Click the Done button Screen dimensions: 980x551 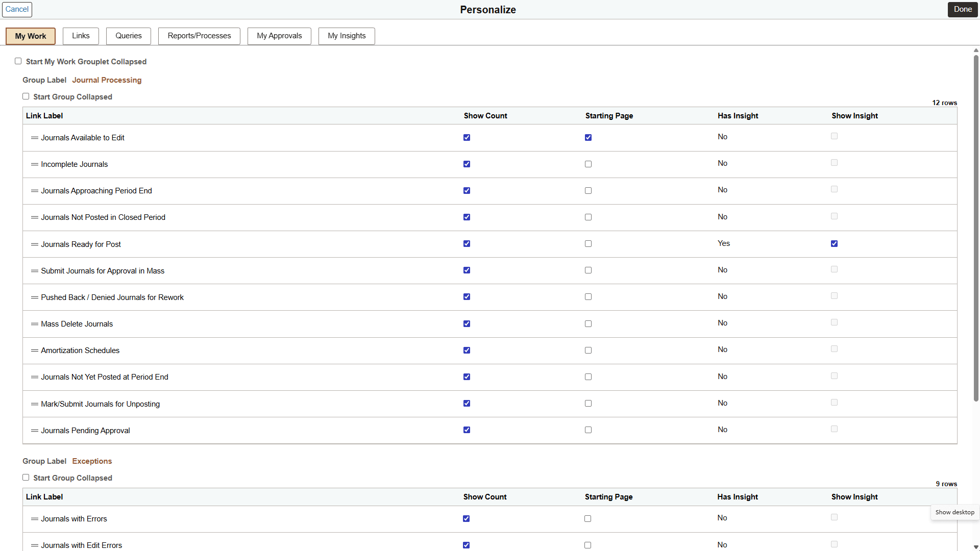pos(962,9)
